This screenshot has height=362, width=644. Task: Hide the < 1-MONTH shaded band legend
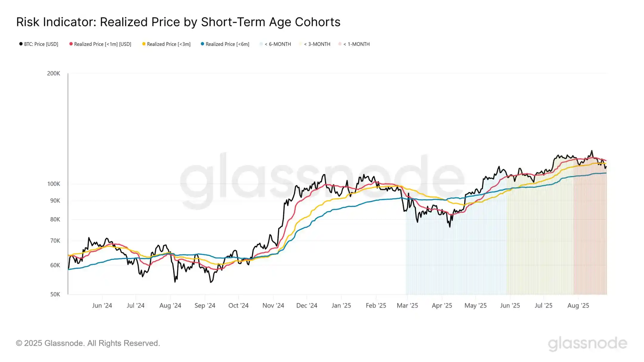coord(354,44)
